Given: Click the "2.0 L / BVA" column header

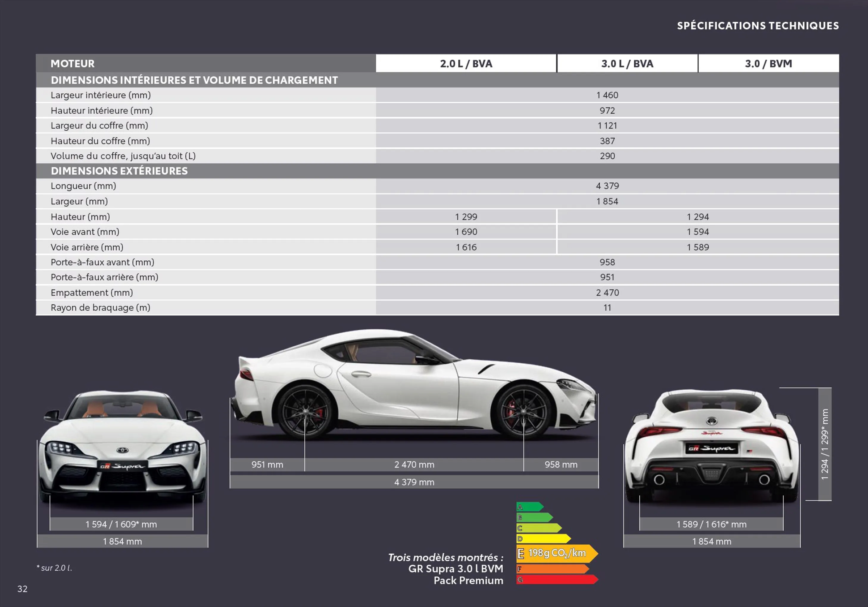Looking at the screenshot, I should 466,63.
